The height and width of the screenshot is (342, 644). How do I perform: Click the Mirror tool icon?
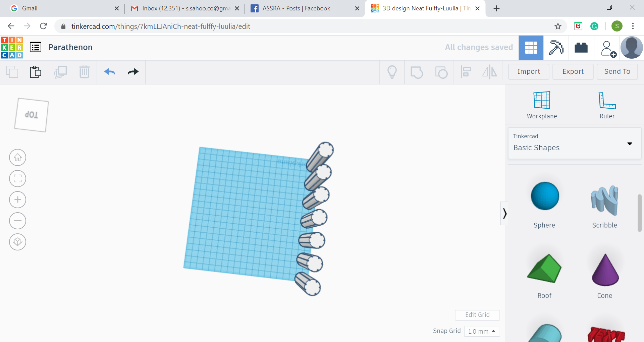click(x=490, y=72)
